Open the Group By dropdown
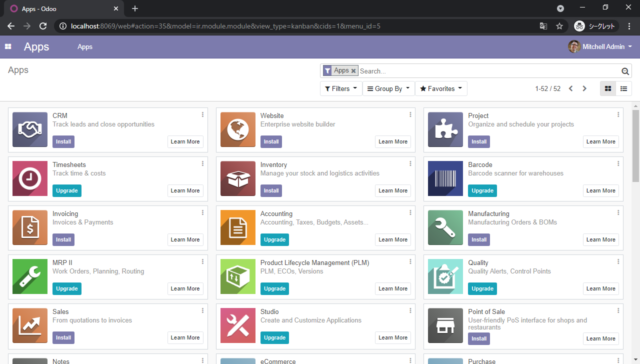Screen dimensions: 640x364 [x=388, y=88]
